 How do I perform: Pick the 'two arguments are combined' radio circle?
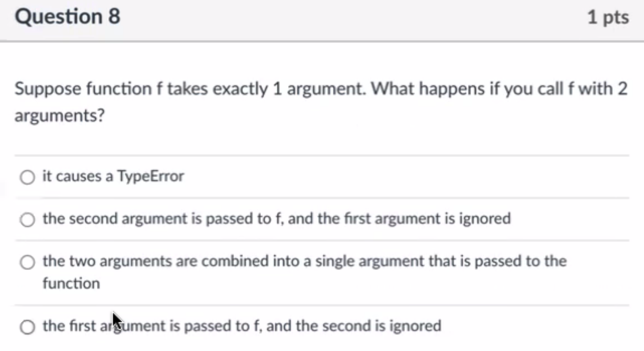(x=27, y=262)
